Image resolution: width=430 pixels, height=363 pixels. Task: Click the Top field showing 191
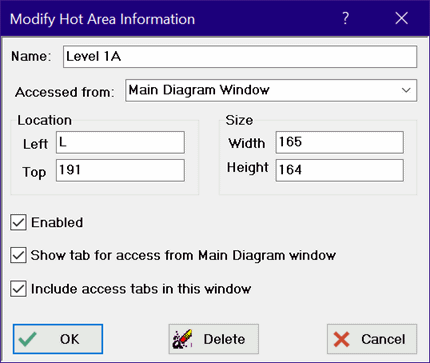pos(120,170)
